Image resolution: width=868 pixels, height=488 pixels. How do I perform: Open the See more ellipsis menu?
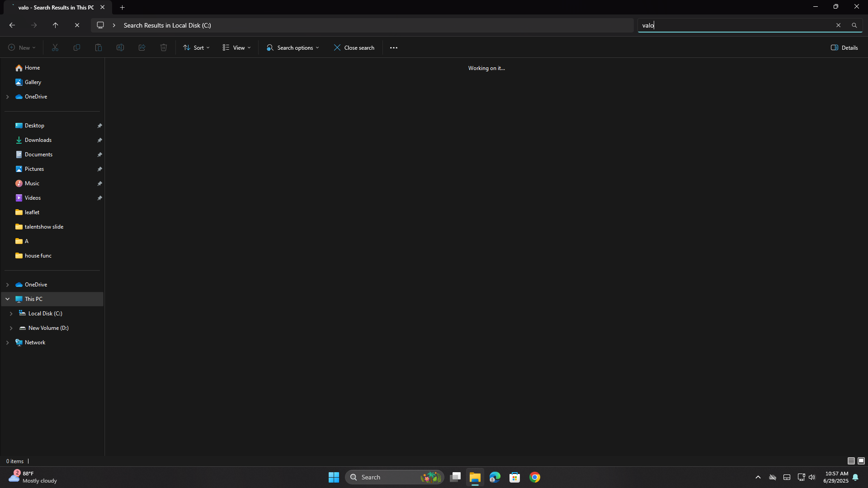point(394,47)
